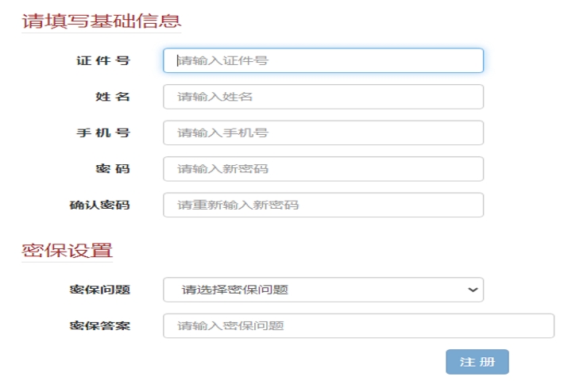Viewport: 568px width, 392px height.
Task: Click the 密保设置 section heading
Action: [x=67, y=251]
